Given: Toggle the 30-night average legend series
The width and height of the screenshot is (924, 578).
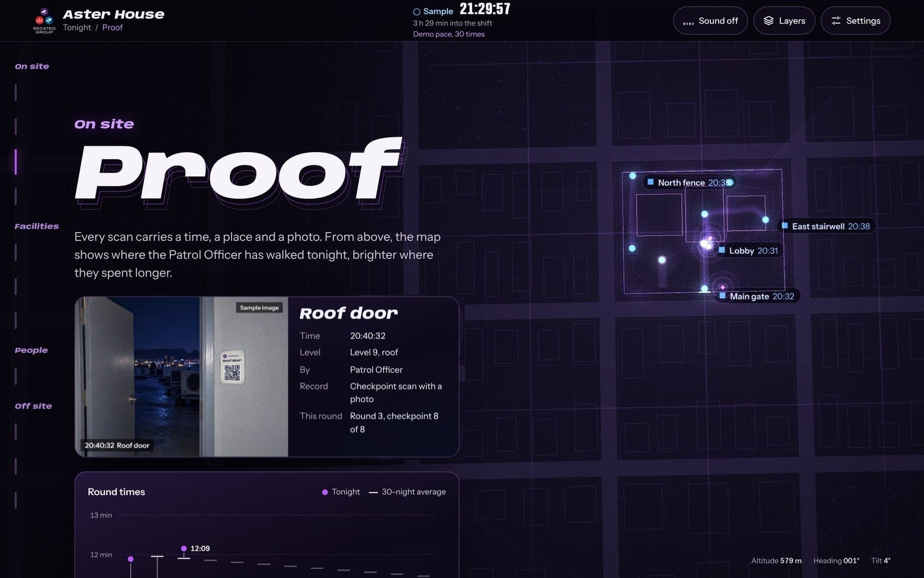Looking at the screenshot, I should [408, 492].
